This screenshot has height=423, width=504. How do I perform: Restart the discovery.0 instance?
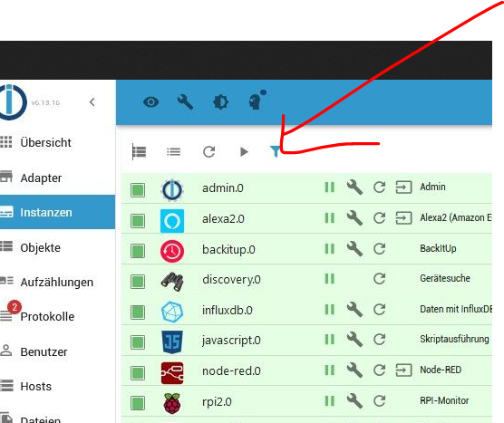click(x=380, y=278)
